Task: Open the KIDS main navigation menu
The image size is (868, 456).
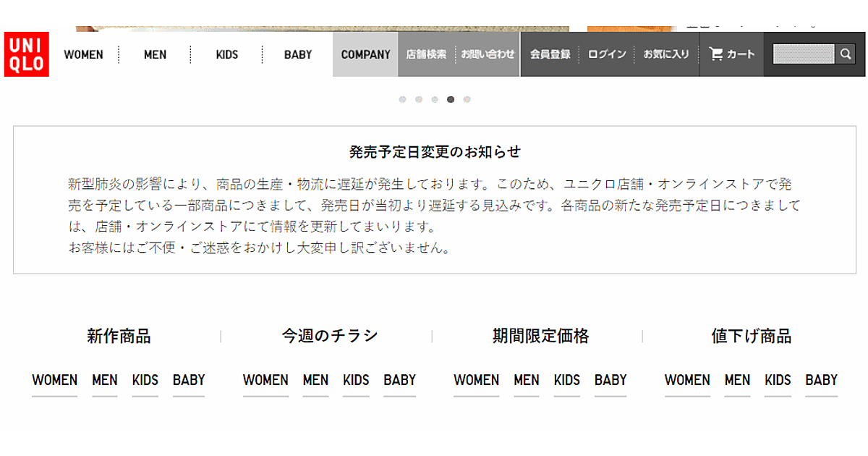Action: coord(226,54)
